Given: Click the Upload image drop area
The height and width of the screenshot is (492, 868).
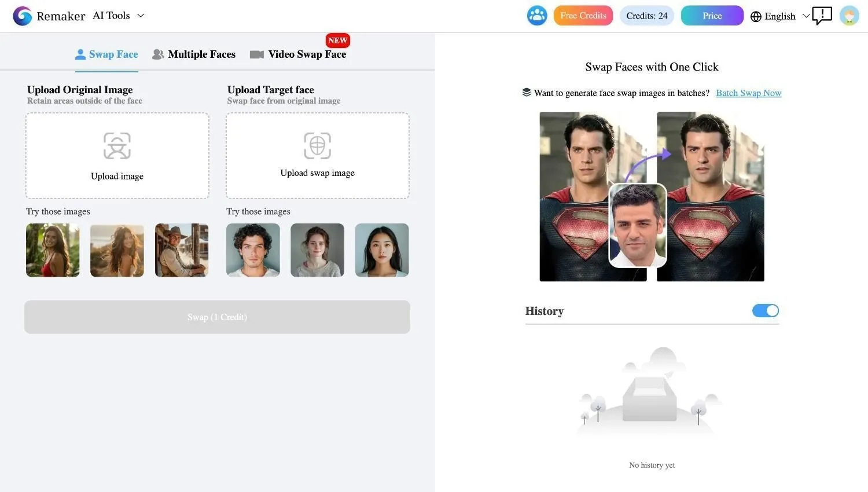Looking at the screenshot, I should [117, 156].
